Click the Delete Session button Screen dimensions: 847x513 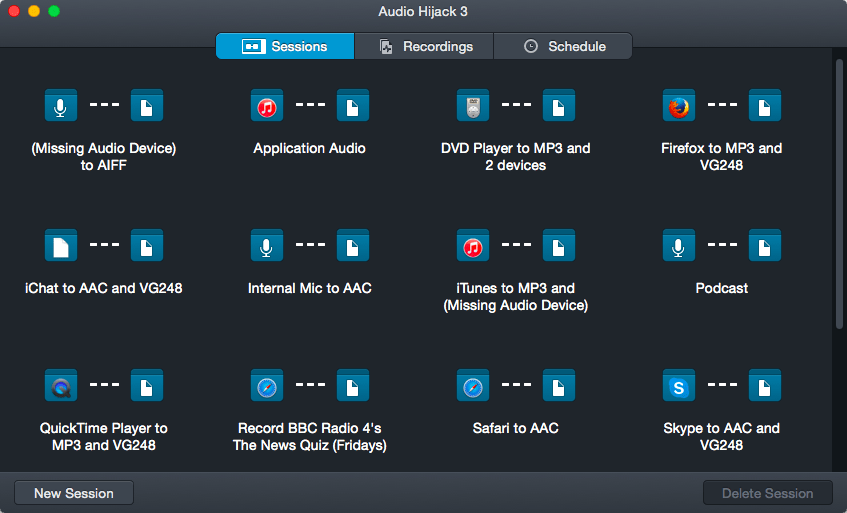(768, 493)
